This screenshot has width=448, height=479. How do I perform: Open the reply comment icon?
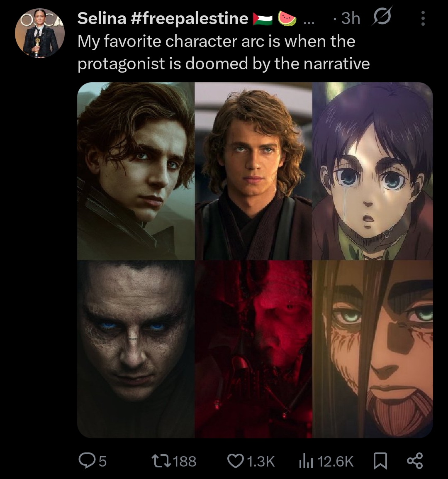coord(87,461)
